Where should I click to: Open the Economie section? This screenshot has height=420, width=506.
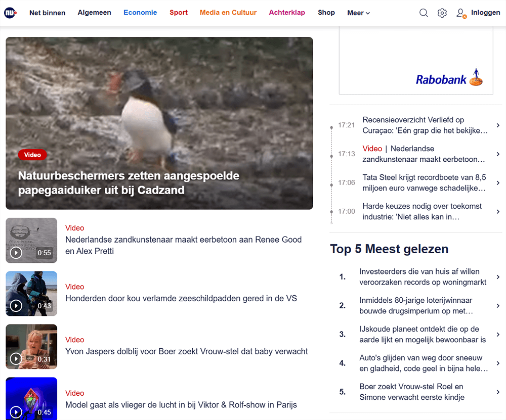[140, 13]
